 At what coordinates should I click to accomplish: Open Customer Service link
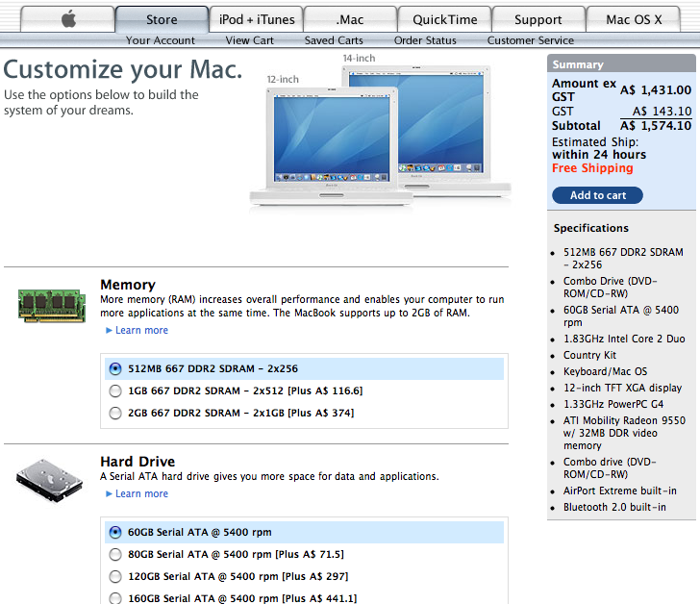[x=531, y=40]
